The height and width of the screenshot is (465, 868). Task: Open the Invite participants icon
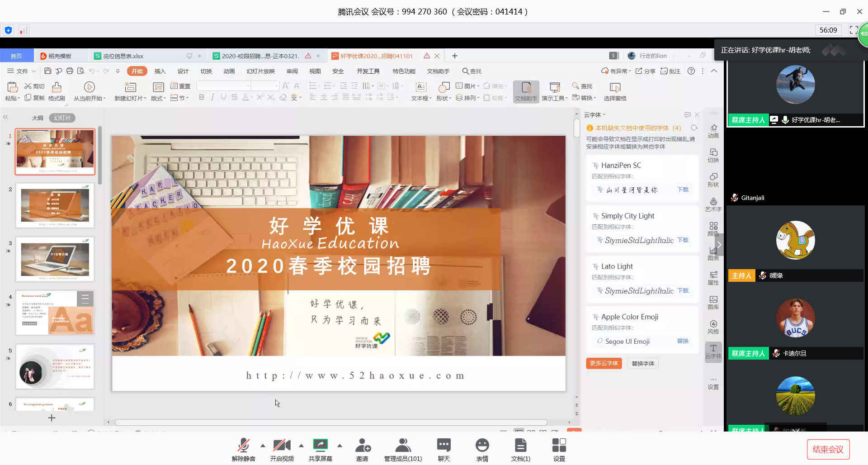coord(363,446)
